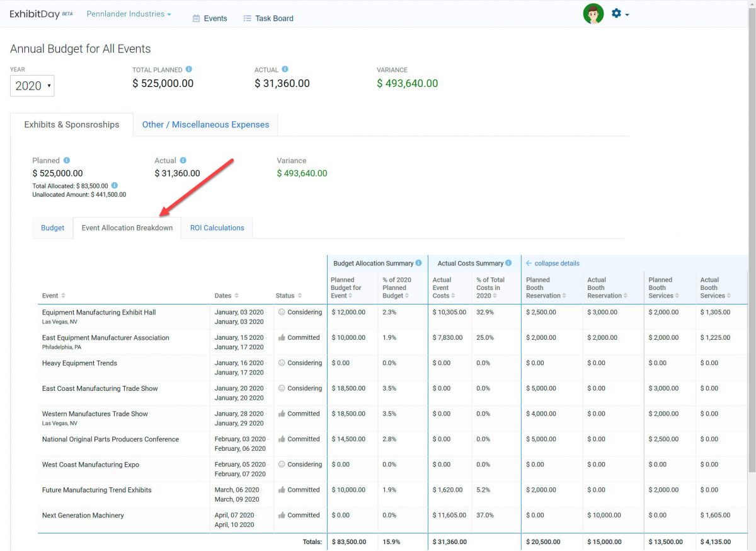Click the user profile avatar

pos(593,13)
